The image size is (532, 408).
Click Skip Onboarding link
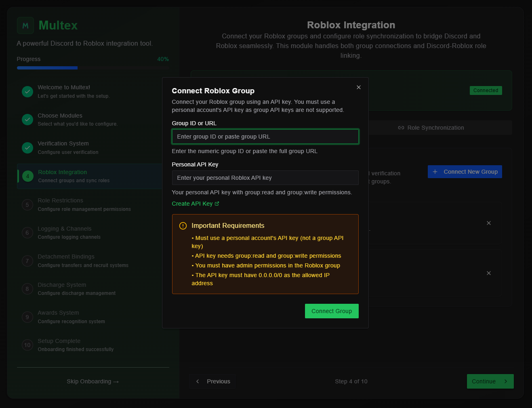point(93,381)
